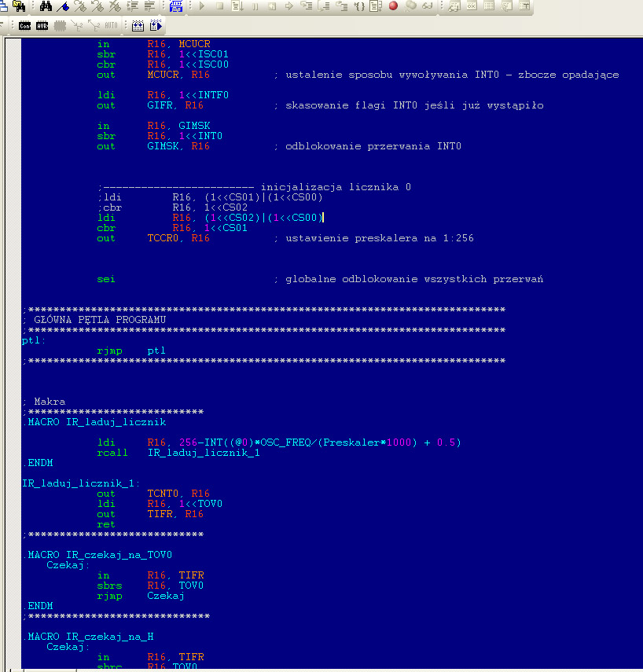Viewport: 643px width, 672px height.
Task: Click comment 'GŁÓWNA PĘTLA PROGRAMU'
Action: click(x=100, y=320)
